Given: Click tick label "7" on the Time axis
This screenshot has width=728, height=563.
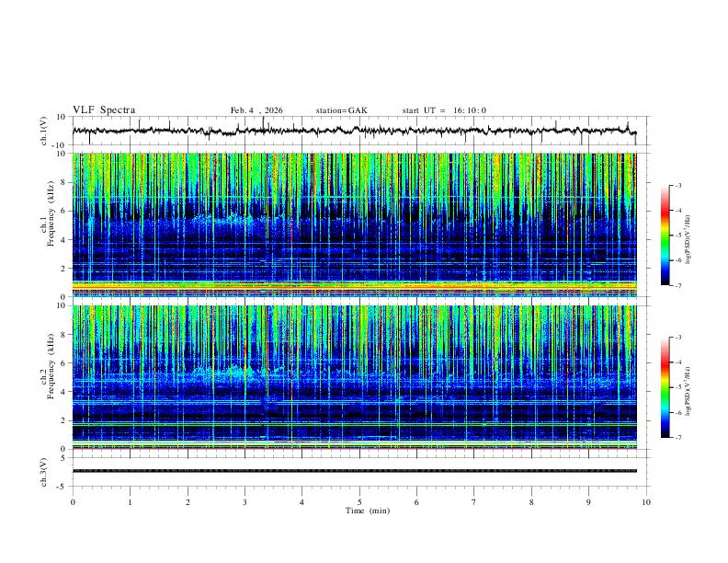Looking at the screenshot, I should pyautogui.click(x=474, y=502).
